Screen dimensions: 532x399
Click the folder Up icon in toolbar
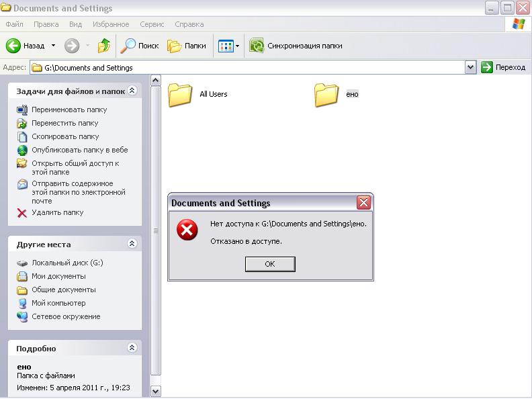(x=103, y=46)
